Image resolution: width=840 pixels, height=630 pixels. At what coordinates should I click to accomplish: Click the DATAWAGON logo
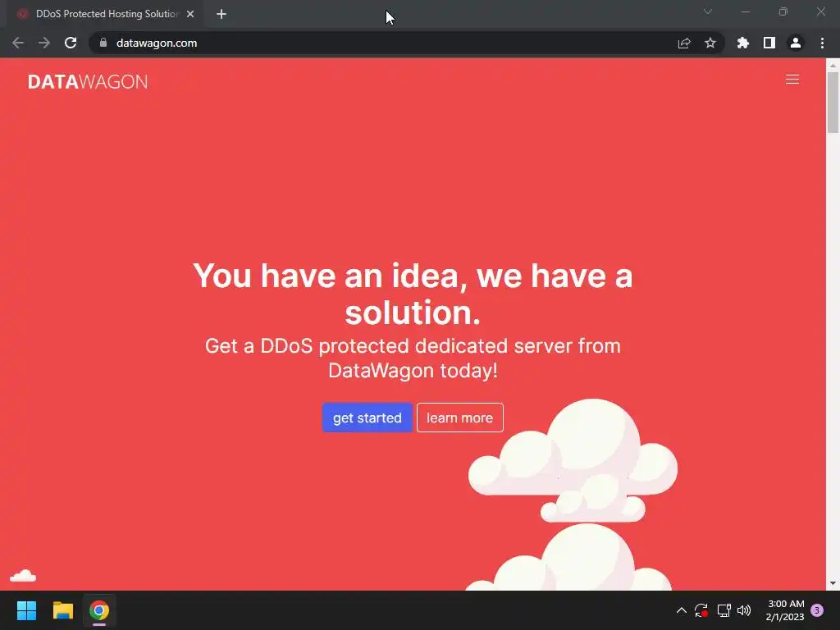(x=88, y=81)
